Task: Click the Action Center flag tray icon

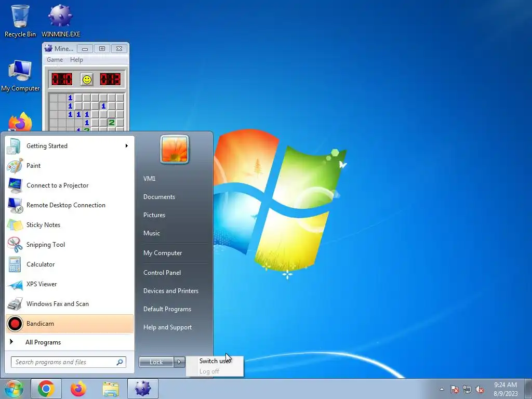Action: [454, 390]
